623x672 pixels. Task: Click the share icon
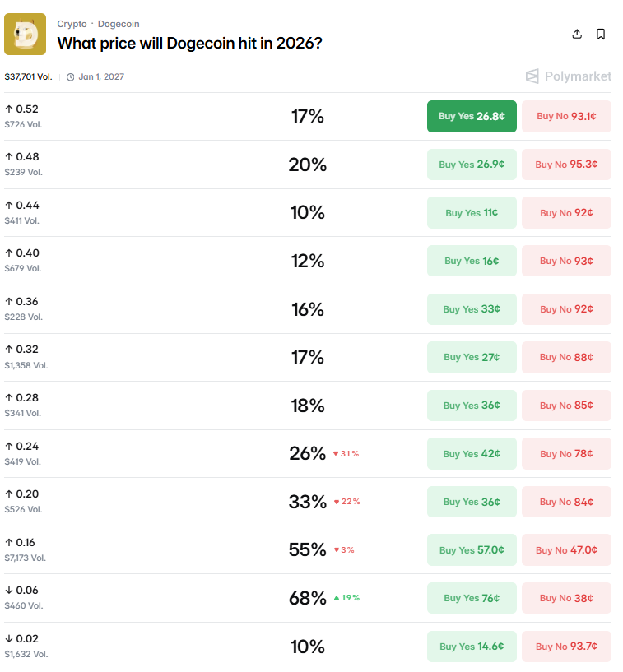tap(578, 34)
